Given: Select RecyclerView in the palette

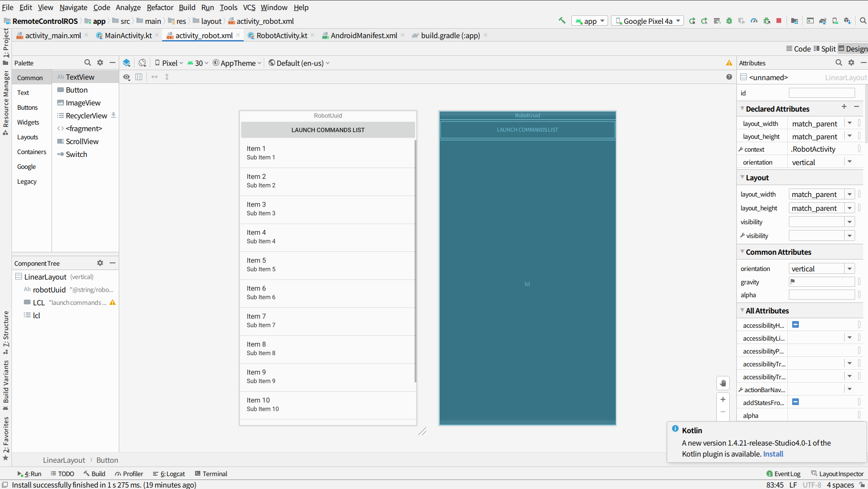Looking at the screenshot, I should pyautogui.click(x=86, y=115).
